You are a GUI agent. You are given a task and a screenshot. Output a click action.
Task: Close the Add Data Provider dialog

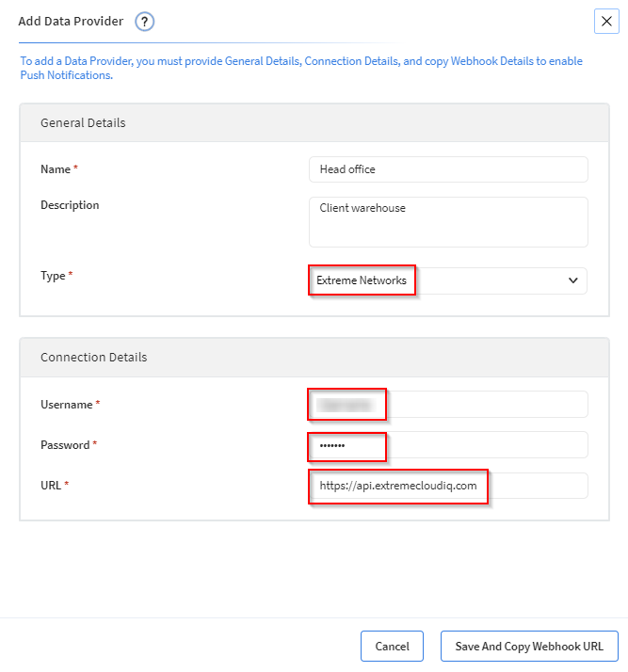click(606, 21)
